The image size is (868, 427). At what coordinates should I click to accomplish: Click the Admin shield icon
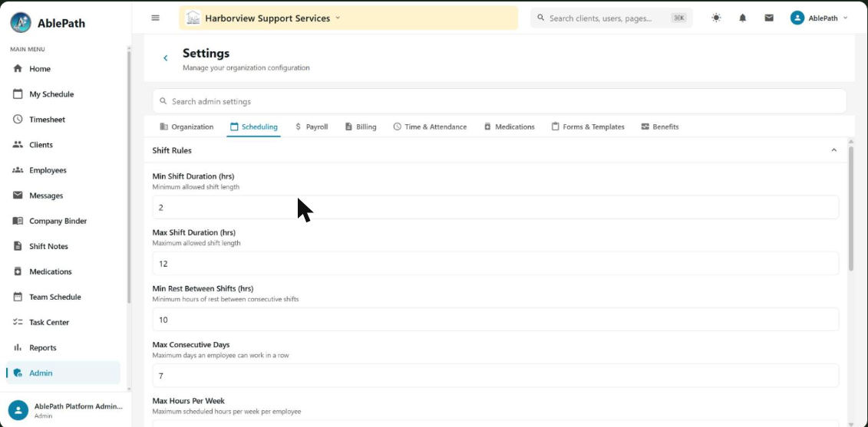[18, 373]
